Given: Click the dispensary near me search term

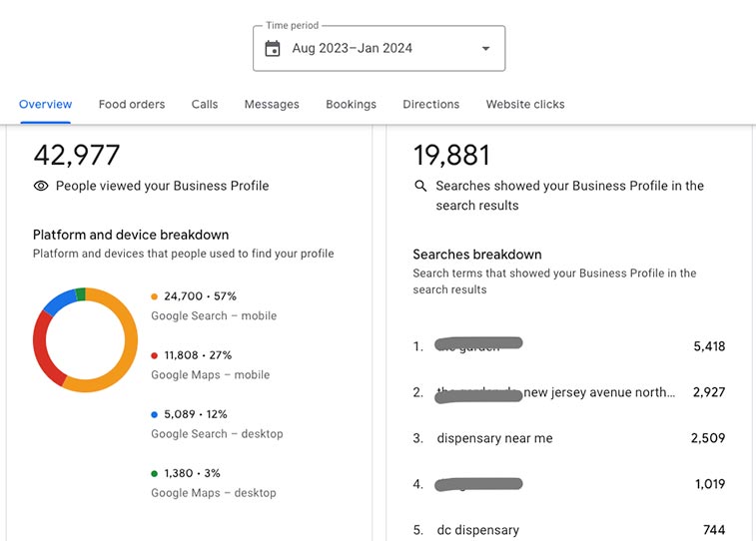Looking at the screenshot, I should click(494, 438).
